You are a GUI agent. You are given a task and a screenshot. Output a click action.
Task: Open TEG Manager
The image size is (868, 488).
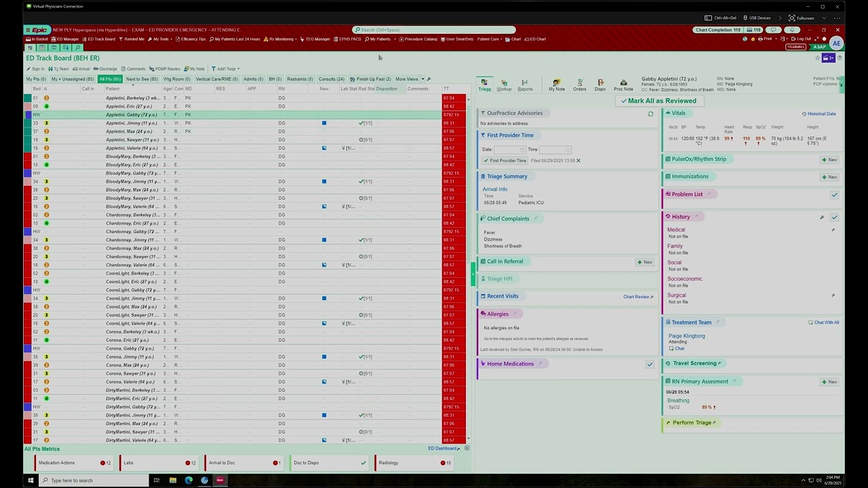pos(315,39)
